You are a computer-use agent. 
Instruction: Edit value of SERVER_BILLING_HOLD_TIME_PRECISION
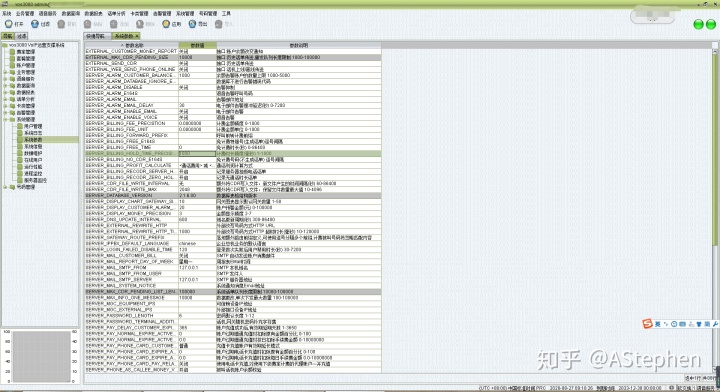coord(197,153)
